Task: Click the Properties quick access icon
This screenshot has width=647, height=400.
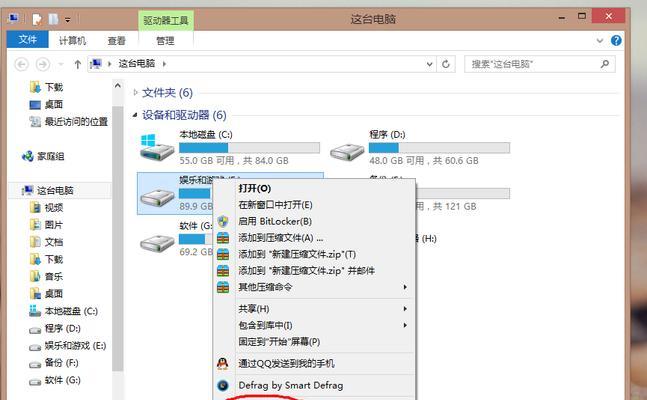Action: (x=37, y=19)
